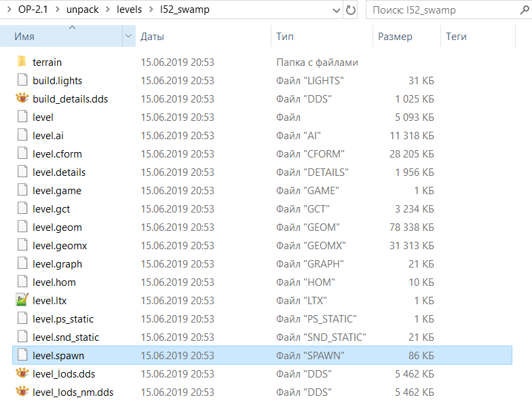Screen dimensions: 532x404
Task: Sort by the Даты column header
Action: 204,36
